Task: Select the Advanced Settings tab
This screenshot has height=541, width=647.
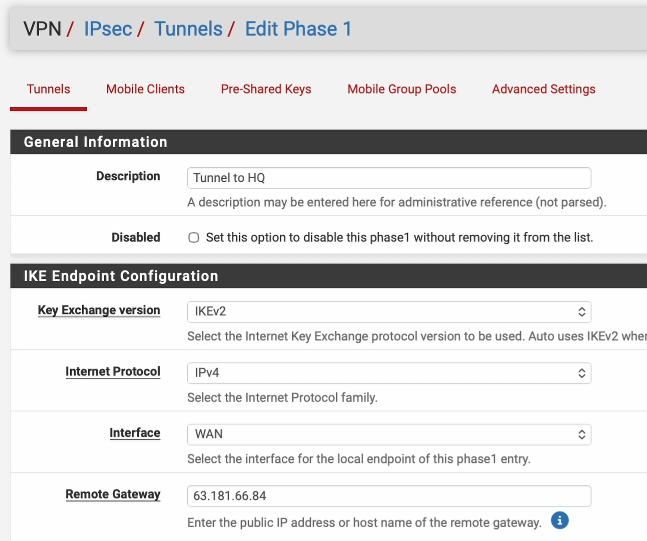Action: click(543, 89)
